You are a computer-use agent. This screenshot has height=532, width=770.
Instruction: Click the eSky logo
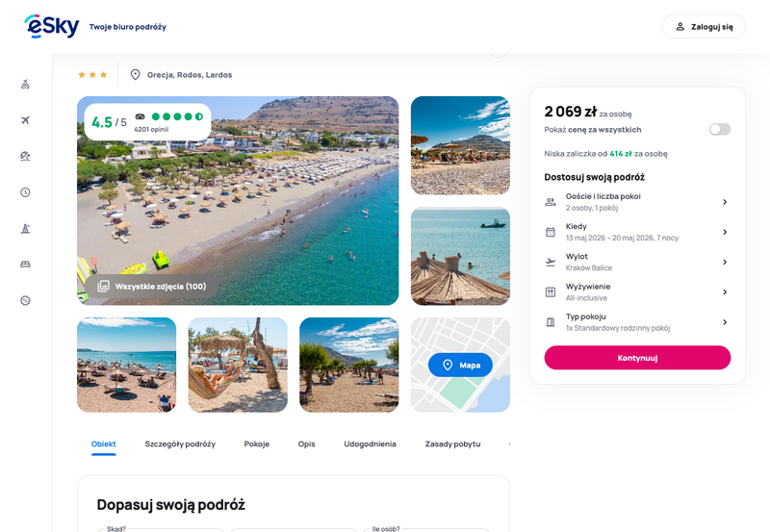point(52,26)
